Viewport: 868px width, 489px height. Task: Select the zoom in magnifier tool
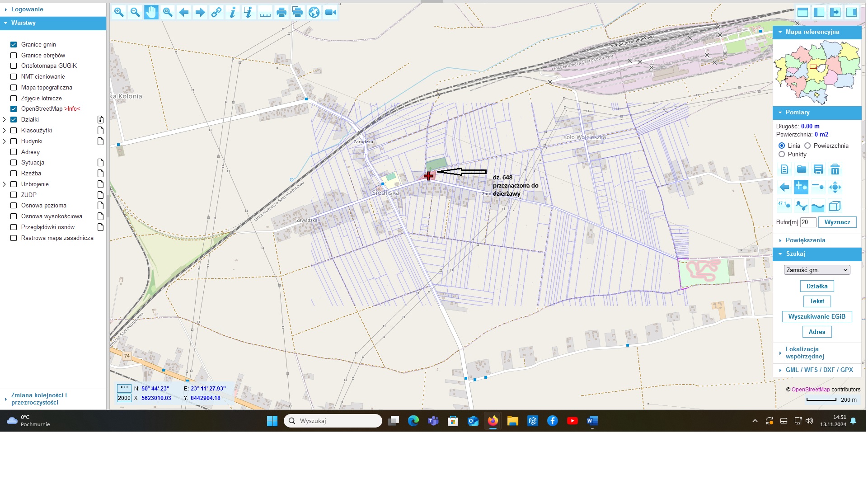point(119,12)
